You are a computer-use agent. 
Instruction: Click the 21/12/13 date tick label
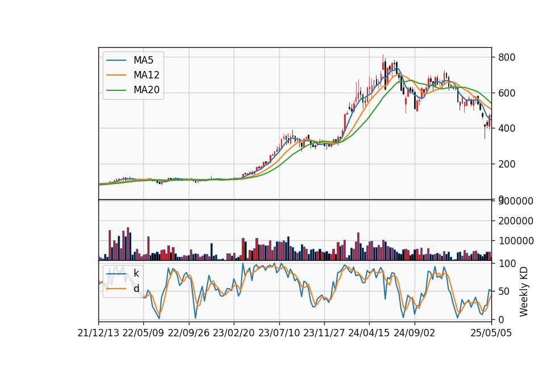pyautogui.click(x=98, y=333)
